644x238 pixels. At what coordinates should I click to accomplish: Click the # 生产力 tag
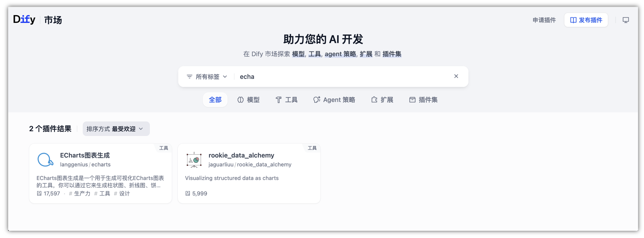(79, 194)
